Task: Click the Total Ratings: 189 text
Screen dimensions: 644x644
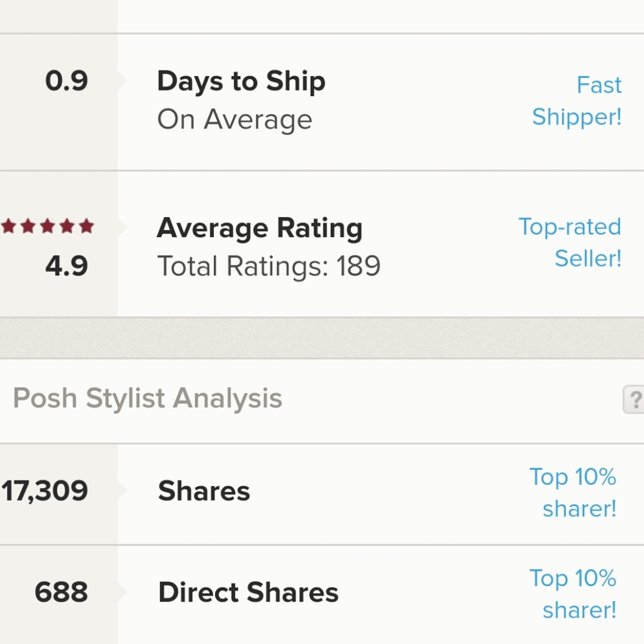Action: [269, 266]
